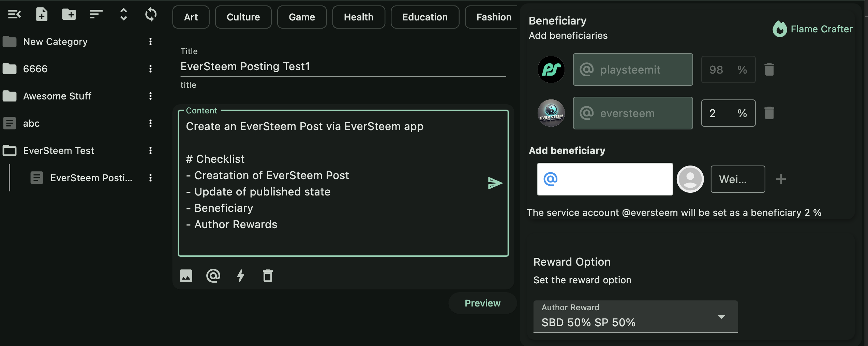Click the blank beneficiary avatar placeholder

point(690,179)
